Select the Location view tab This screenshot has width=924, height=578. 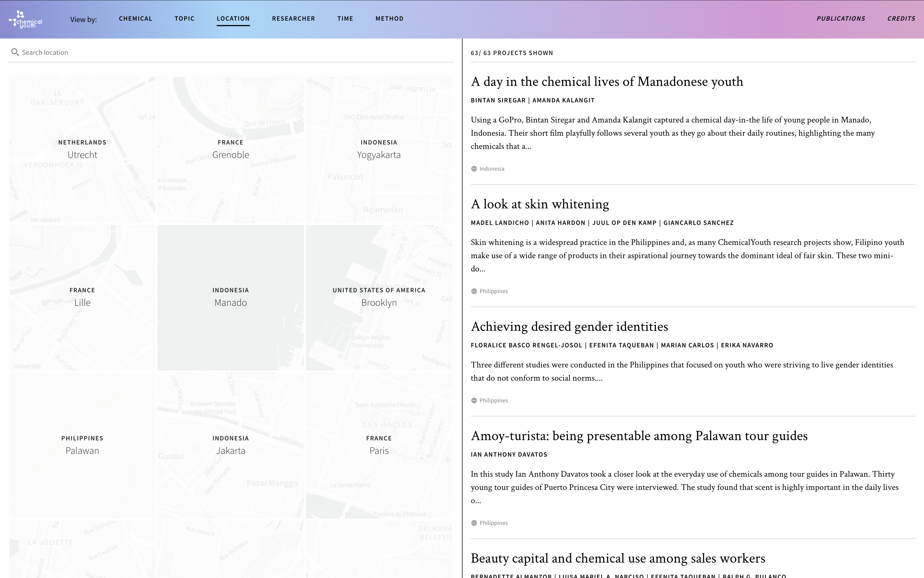pos(233,18)
